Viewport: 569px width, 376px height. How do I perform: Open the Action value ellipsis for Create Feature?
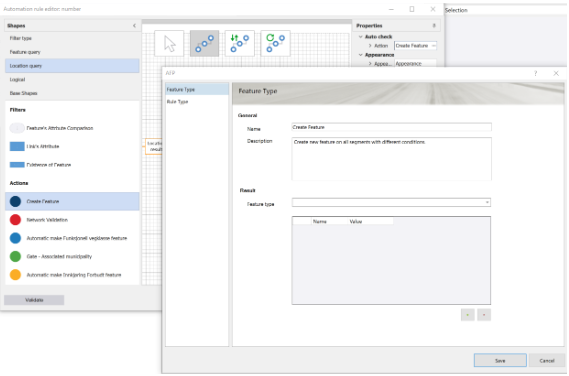tap(434, 46)
